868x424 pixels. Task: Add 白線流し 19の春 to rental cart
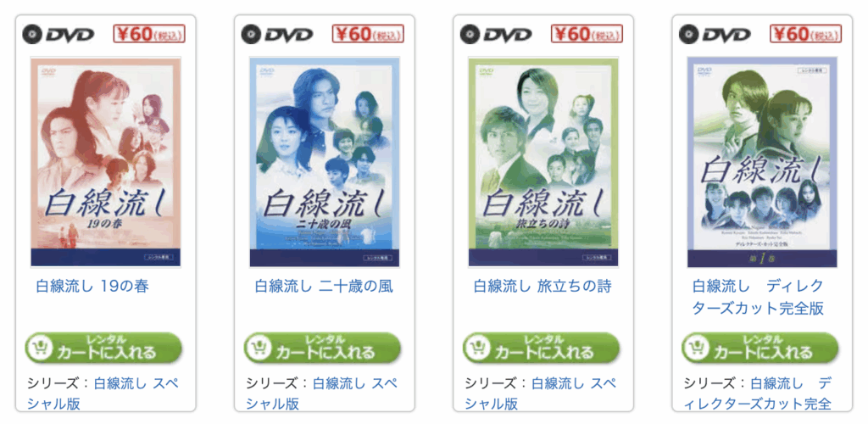click(103, 348)
